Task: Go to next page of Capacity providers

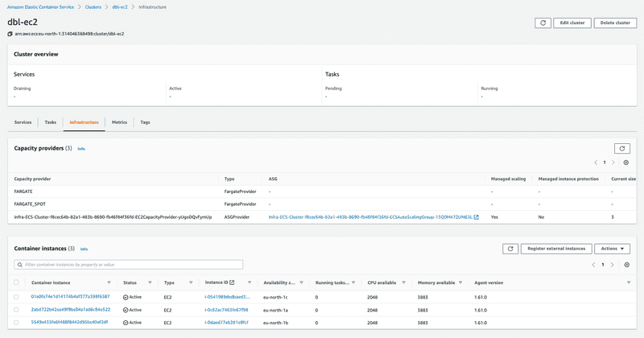Action: click(x=613, y=163)
